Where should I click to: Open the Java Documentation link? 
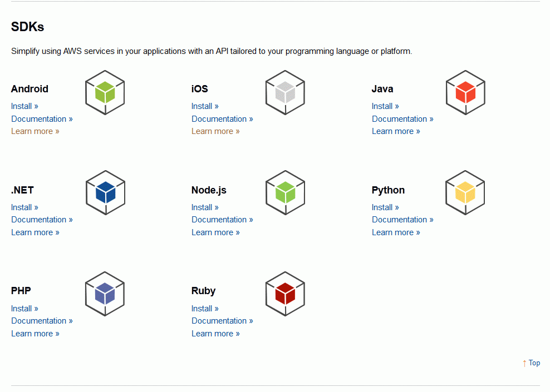(x=402, y=119)
